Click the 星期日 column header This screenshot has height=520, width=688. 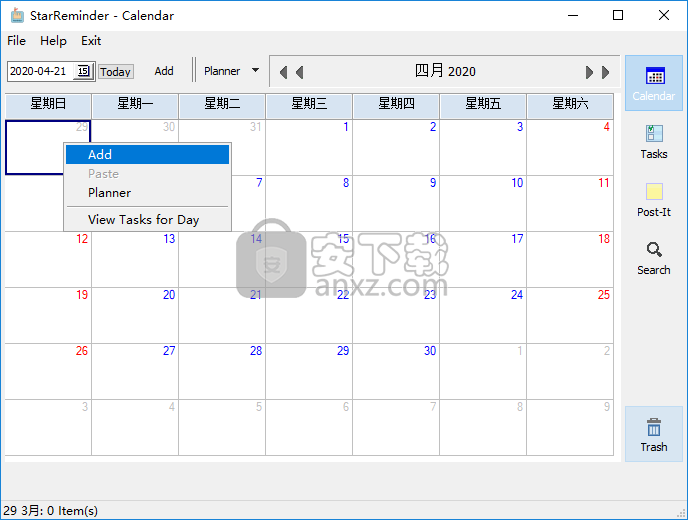(48, 104)
